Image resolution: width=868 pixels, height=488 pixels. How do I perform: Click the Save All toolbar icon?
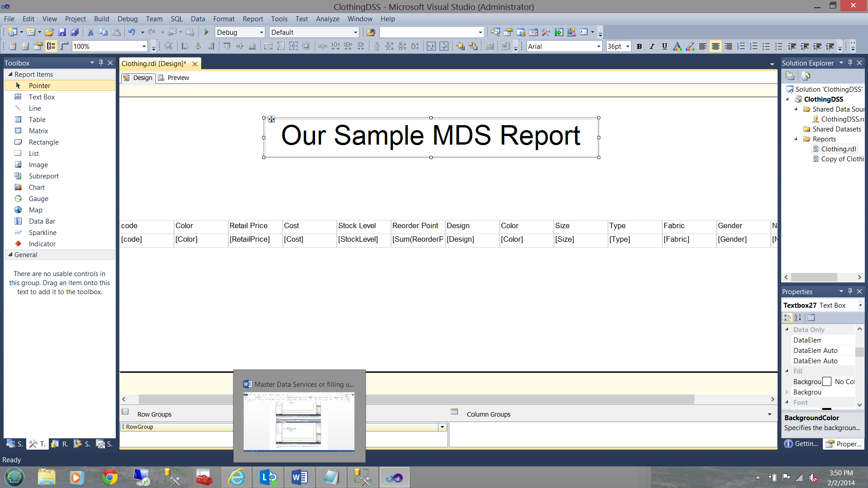point(75,32)
